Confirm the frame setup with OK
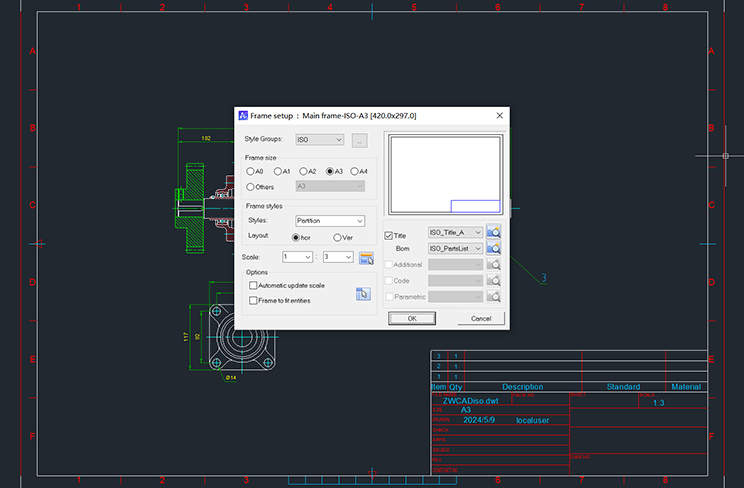 click(x=411, y=318)
